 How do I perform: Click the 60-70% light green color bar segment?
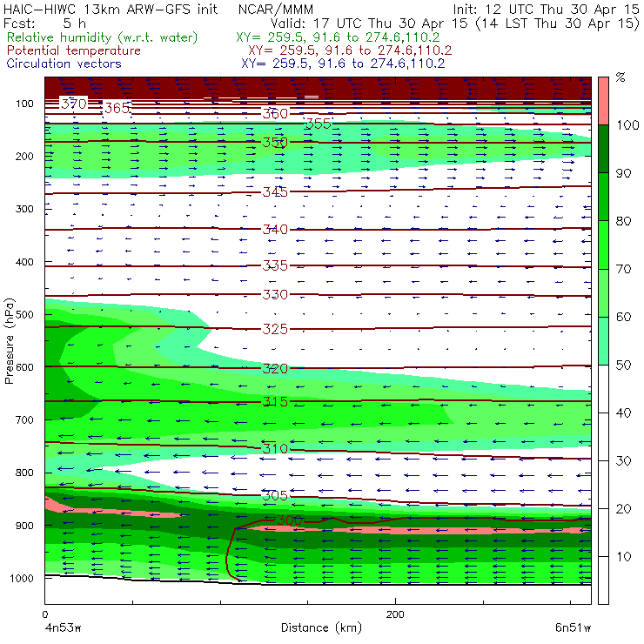tap(603, 292)
